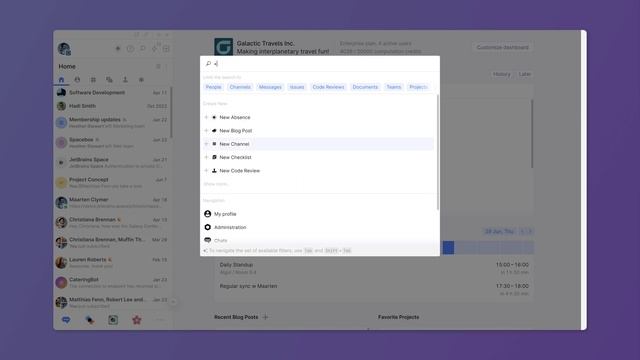Open the Spacebee chat

coord(112,142)
